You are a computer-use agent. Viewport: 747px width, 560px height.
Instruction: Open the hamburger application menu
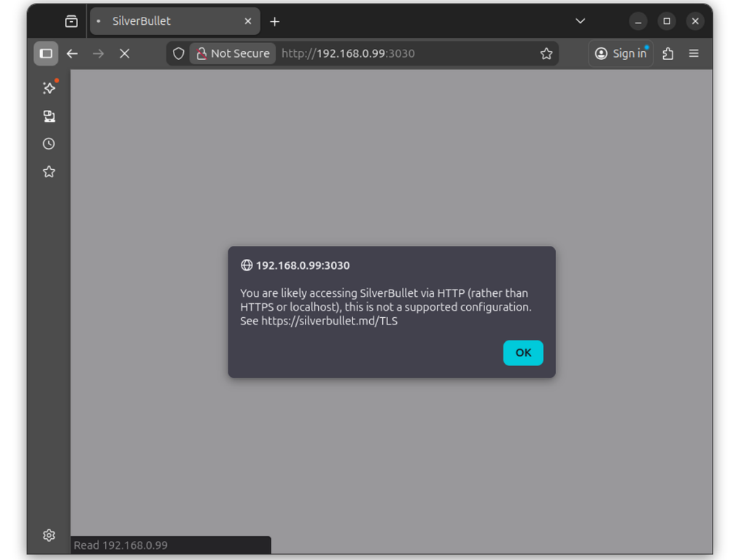point(693,53)
